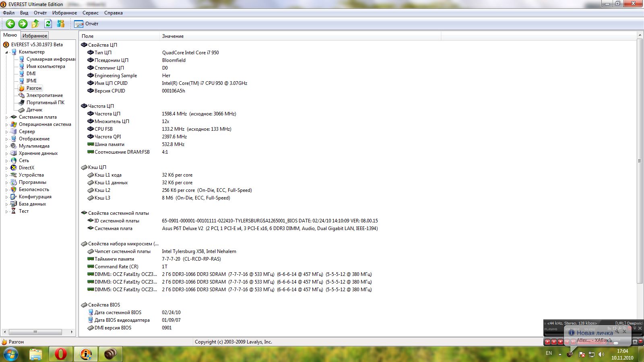The image size is (644, 362).
Task: Click the Отчёт toolbar button
Action: (87, 24)
